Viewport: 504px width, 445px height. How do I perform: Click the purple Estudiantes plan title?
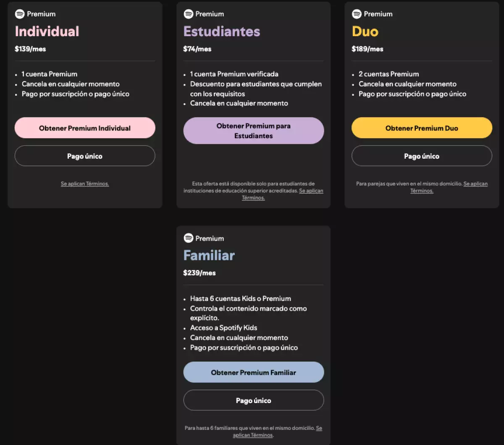point(222,31)
